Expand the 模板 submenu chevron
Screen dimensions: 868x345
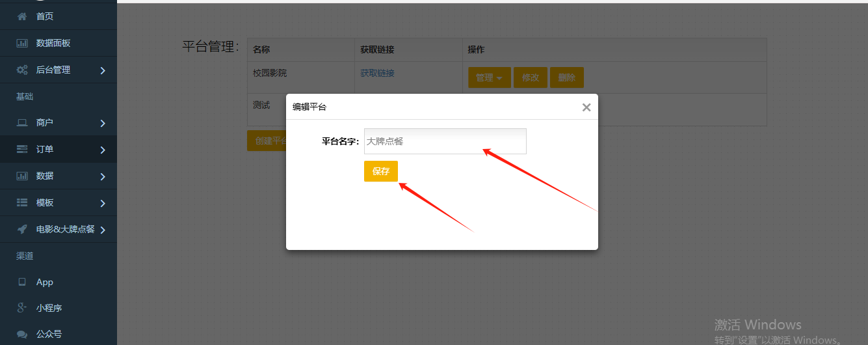pyautogui.click(x=103, y=203)
